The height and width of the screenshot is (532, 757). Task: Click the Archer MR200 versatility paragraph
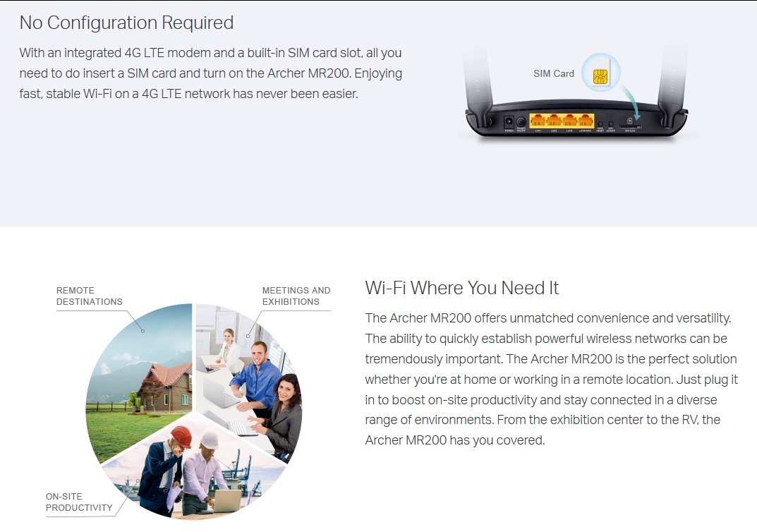[551, 379]
